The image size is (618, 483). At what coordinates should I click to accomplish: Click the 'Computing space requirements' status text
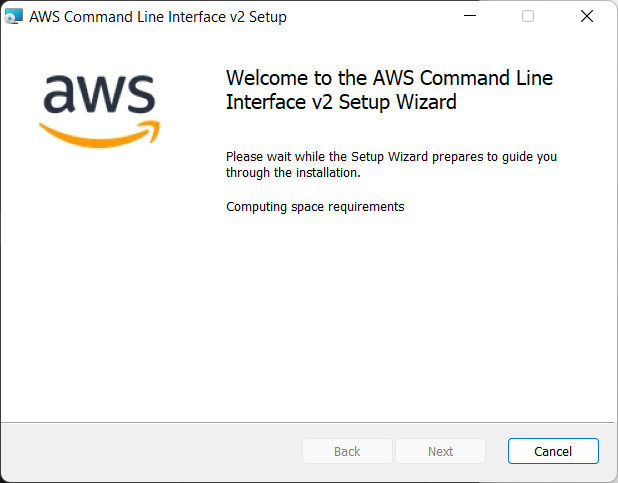point(315,207)
